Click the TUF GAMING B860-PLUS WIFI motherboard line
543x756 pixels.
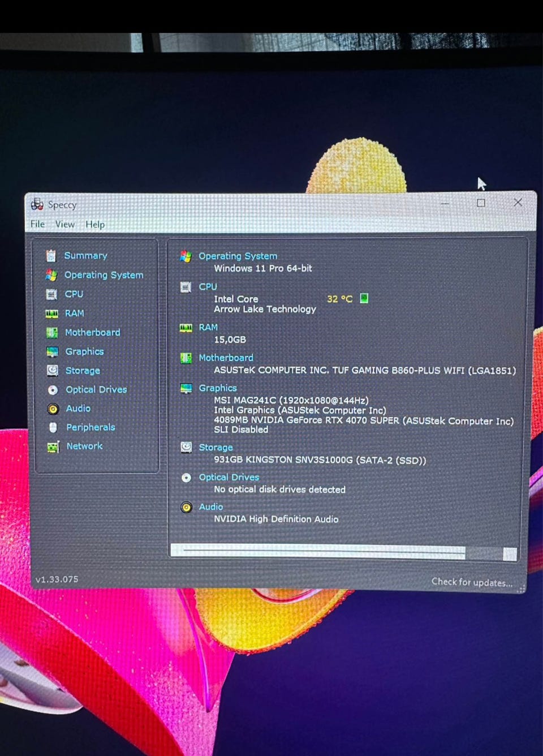365,371
